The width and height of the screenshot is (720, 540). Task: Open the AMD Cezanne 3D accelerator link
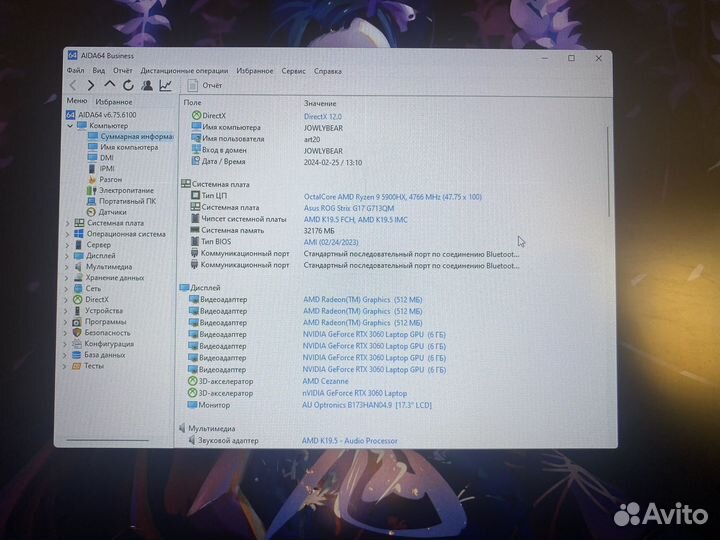point(326,381)
